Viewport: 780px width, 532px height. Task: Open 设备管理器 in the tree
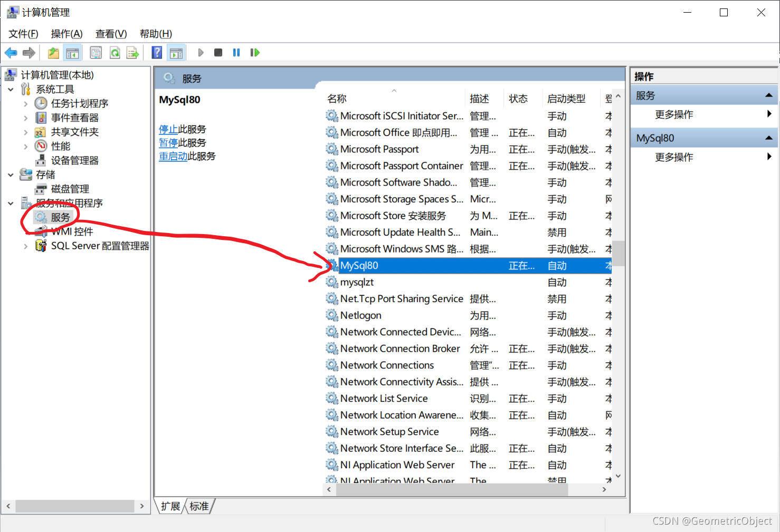tap(75, 160)
